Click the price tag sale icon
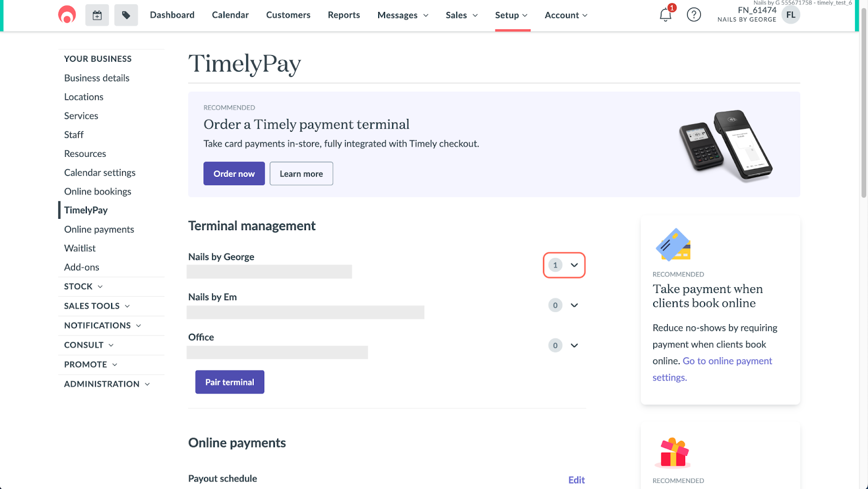 point(126,15)
